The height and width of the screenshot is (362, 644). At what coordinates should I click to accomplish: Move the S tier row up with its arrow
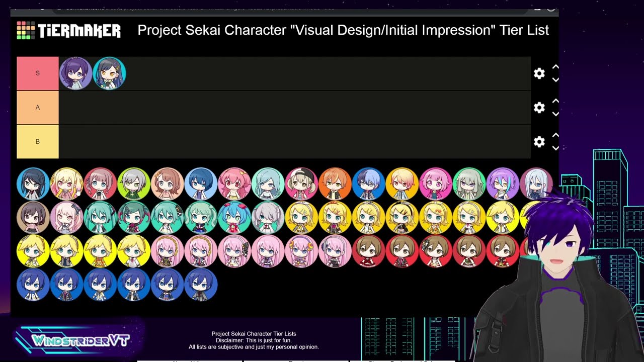555,67
